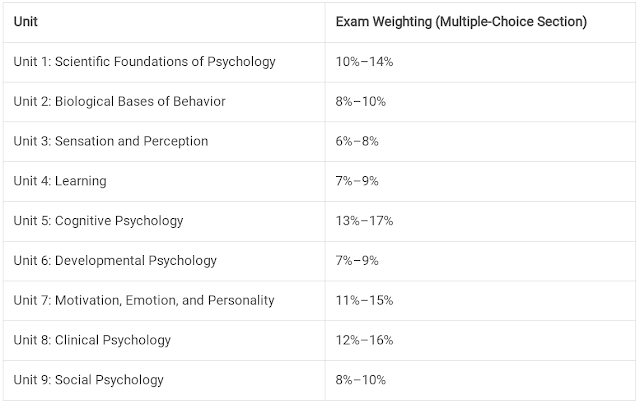Click the 12%–16% weighting value
The height and width of the screenshot is (404, 640).
click(x=364, y=340)
